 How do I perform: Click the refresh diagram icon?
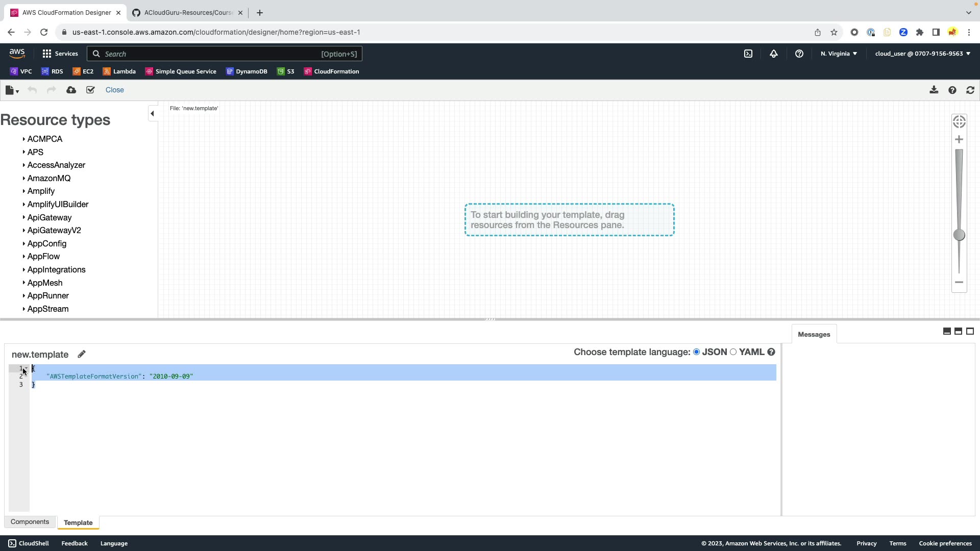970,90
